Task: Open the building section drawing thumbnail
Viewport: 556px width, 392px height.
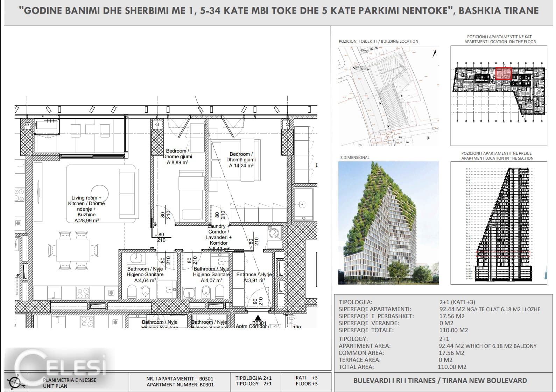Action: click(x=499, y=223)
